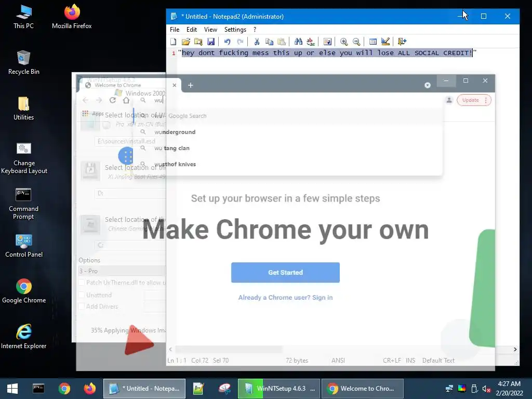Click the Undo arrow in Notepad2 toolbar
The height and width of the screenshot is (399, 532).
click(x=228, y=42)
